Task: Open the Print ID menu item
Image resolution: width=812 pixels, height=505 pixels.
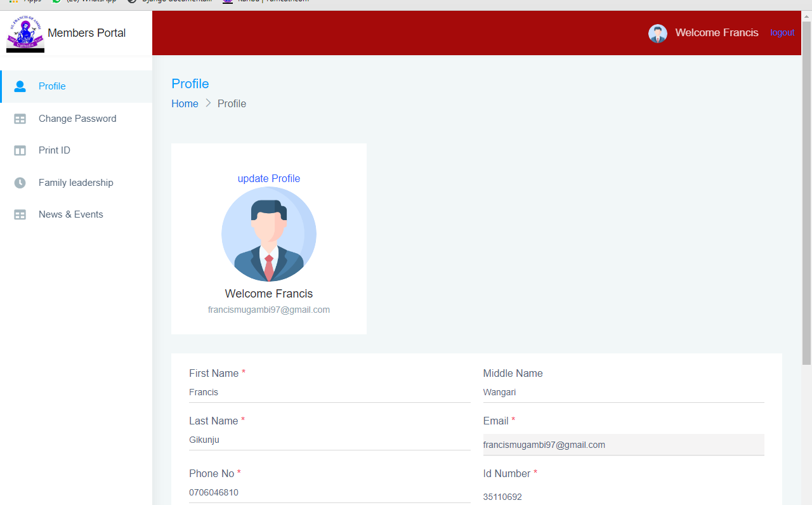Action: pos(55,150)
